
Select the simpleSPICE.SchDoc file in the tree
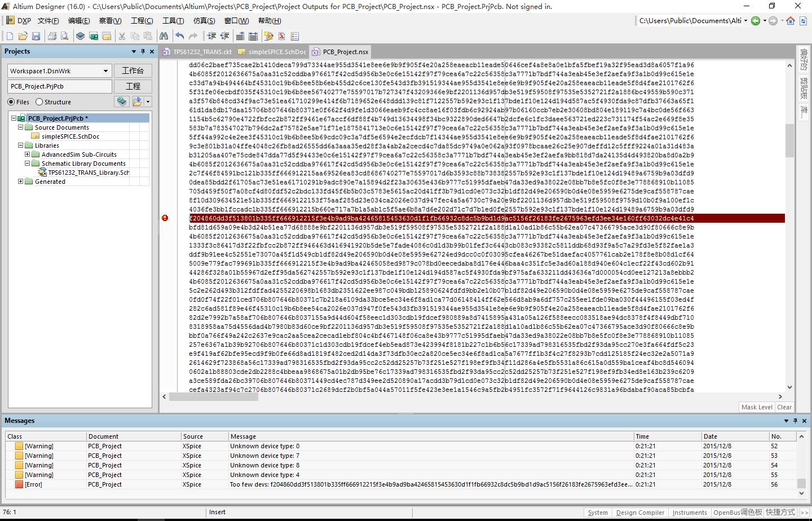70,136
